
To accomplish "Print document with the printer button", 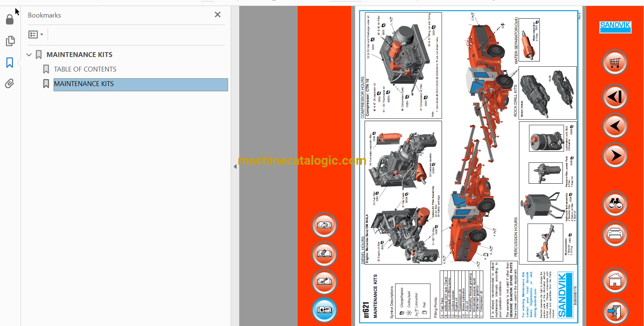I will [x=615, y=234].
